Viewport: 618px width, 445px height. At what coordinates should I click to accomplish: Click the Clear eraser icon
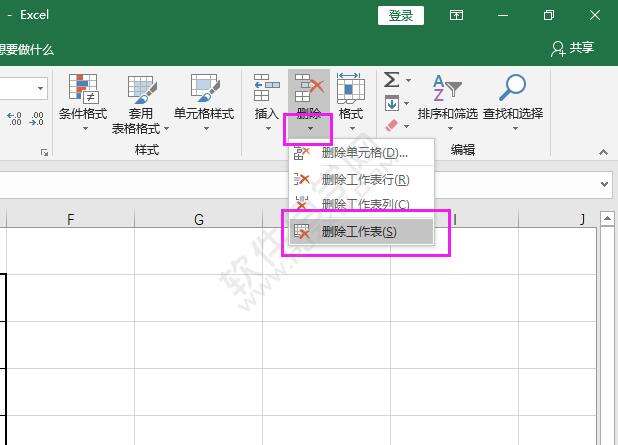(x=391, y=125)
